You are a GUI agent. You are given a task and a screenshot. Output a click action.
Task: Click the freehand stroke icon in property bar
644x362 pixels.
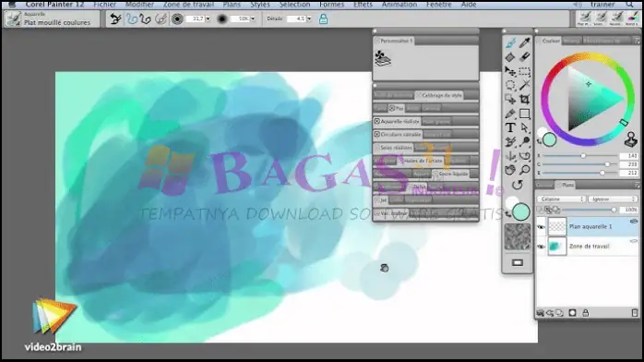click(x=131, y=18)
